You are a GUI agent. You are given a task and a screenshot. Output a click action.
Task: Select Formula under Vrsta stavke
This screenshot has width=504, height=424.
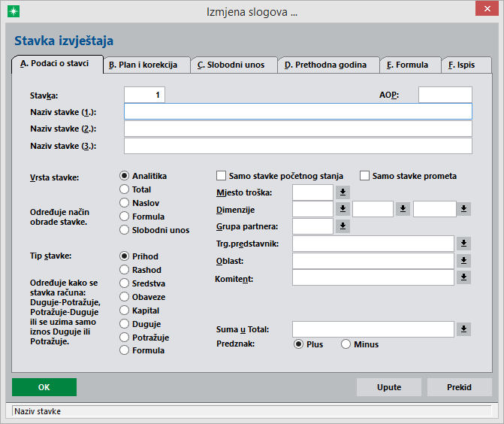[142, 217]
